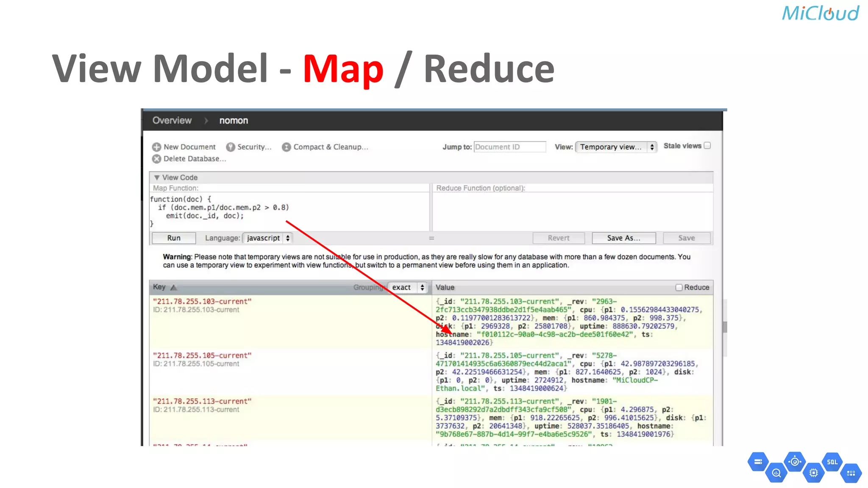Select the nomon breadcrumb item
The height and width of the screenshot is (488, 868).
pos(234,121)
